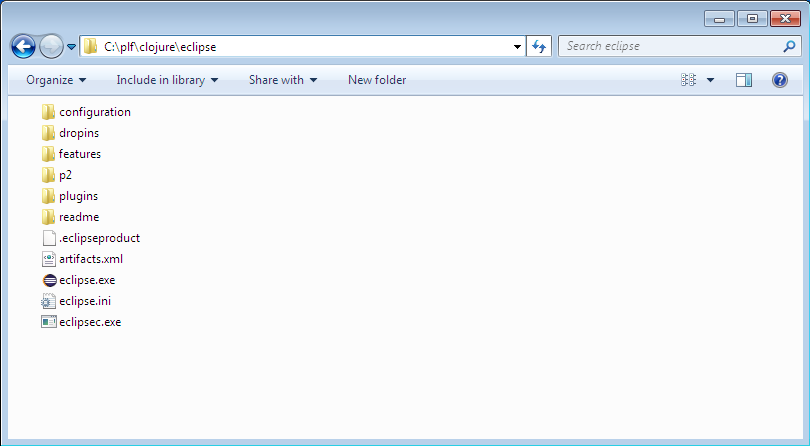Click the artifacts.xml file name
The image size is (810, 446).
(91, 259)
